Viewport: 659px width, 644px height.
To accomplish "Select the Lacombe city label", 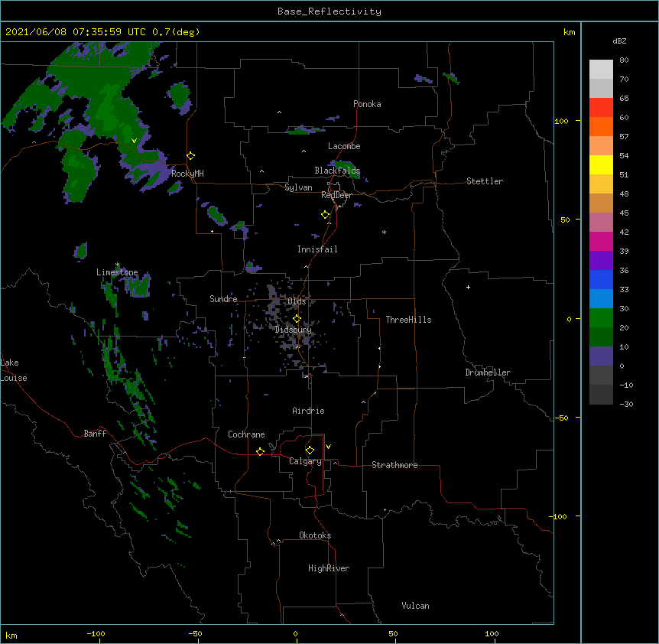I will [x=344, y=146].
